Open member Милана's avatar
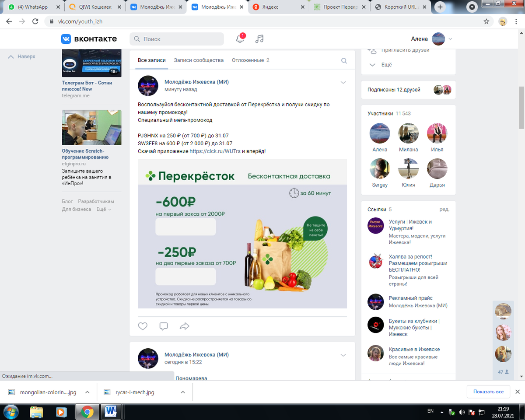 [408, 133]
